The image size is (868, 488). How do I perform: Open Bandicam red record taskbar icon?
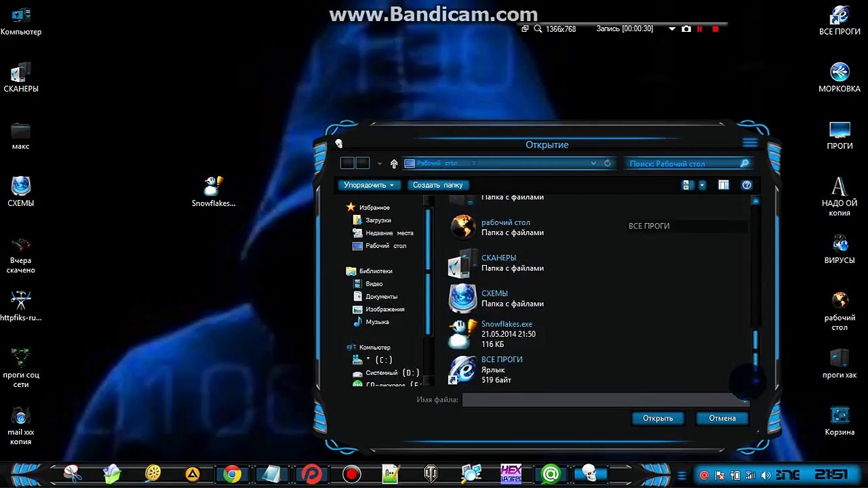click(x=351, y=474)
